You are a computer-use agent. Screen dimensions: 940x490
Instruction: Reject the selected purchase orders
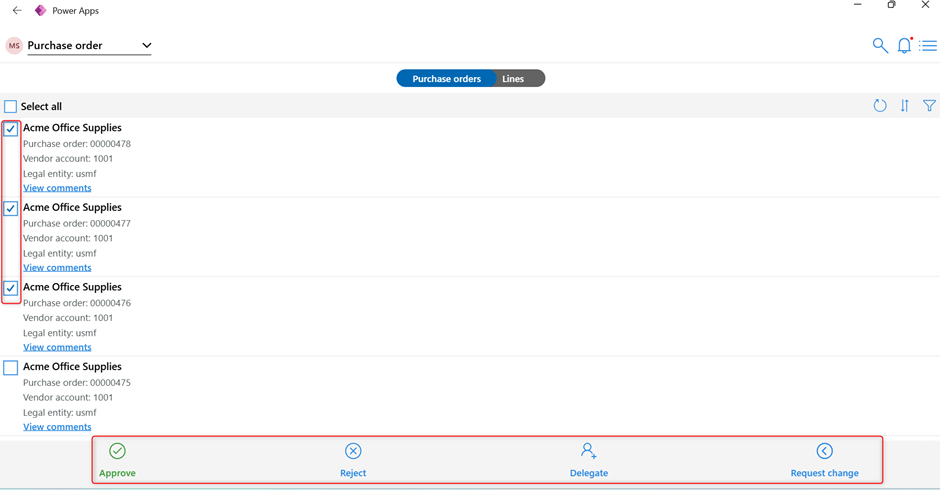[353, 460]
